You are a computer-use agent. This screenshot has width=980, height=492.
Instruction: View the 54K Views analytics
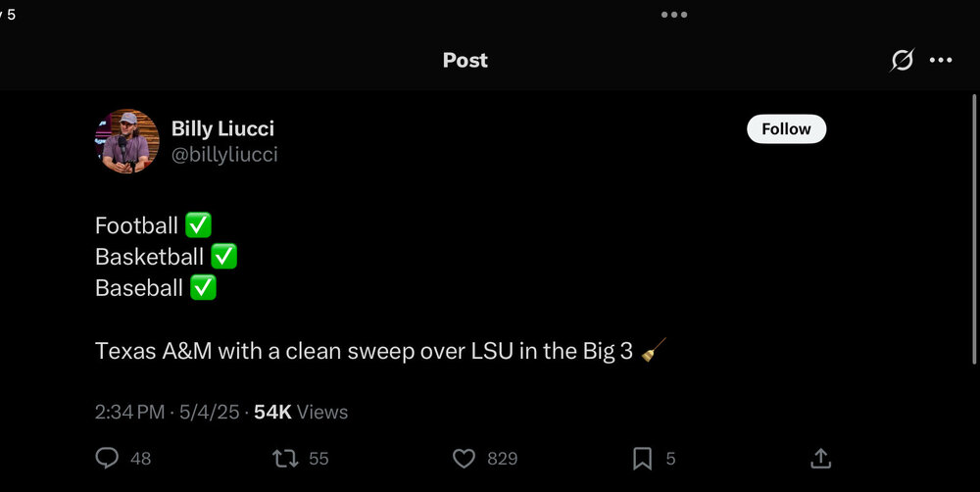301,413
